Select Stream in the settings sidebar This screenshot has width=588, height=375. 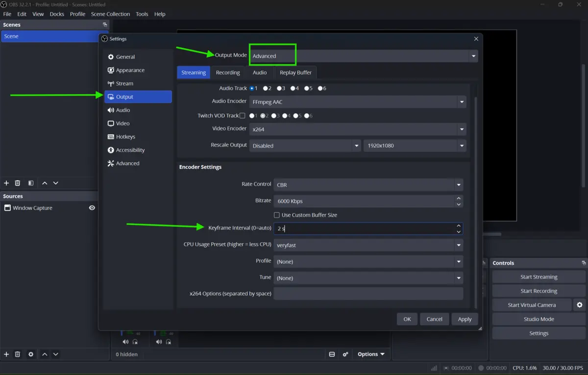(138, 83)
